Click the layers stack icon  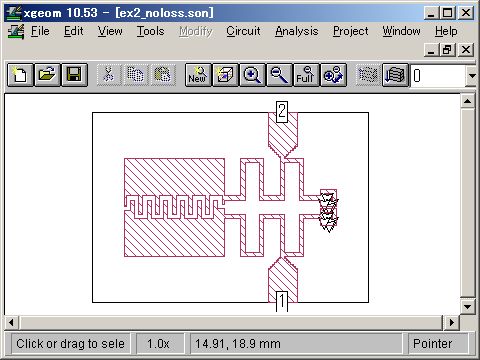[395, 75]
